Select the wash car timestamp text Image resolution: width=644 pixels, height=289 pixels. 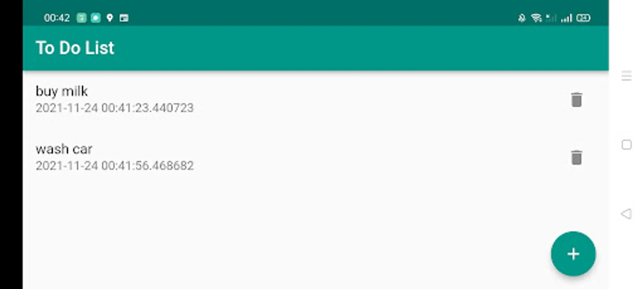[114, 166]
